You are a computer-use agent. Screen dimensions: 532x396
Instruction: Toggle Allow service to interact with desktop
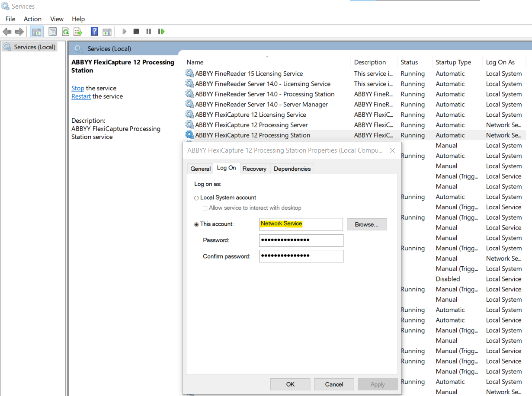[x=205, y=208]
